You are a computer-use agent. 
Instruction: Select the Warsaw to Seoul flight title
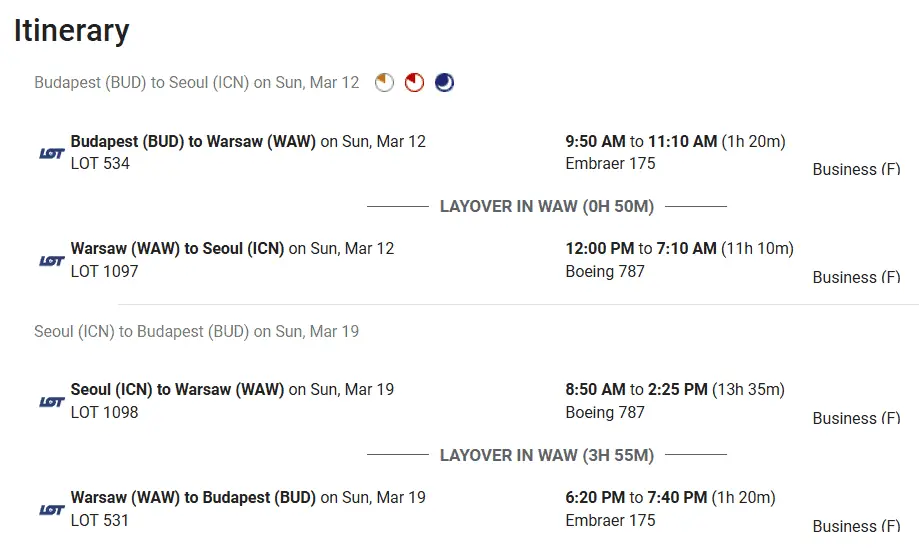[x=177, y=249]
